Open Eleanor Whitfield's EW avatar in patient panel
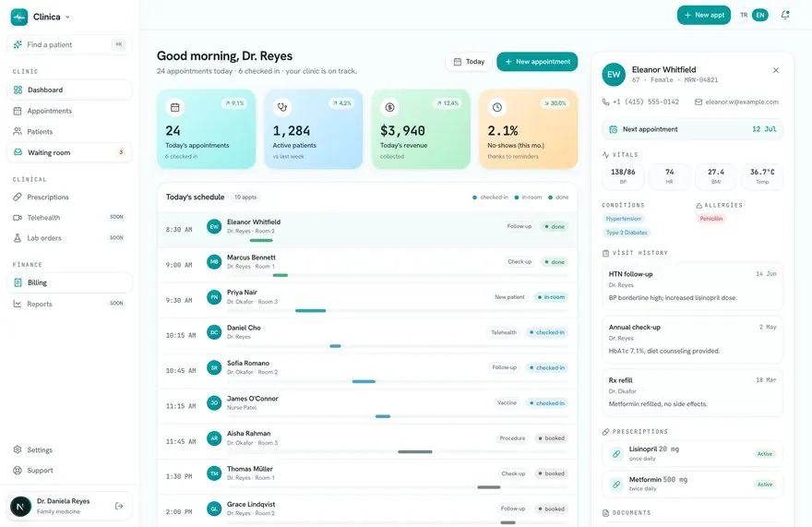The height and width of the screenshot is (527, 812). pos(614,75)
